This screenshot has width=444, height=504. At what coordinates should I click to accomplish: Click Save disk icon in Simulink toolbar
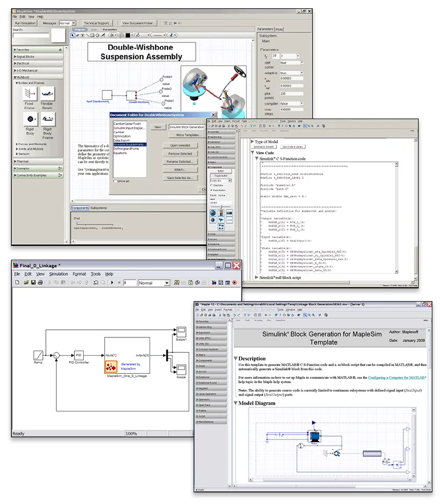(33, 282)
